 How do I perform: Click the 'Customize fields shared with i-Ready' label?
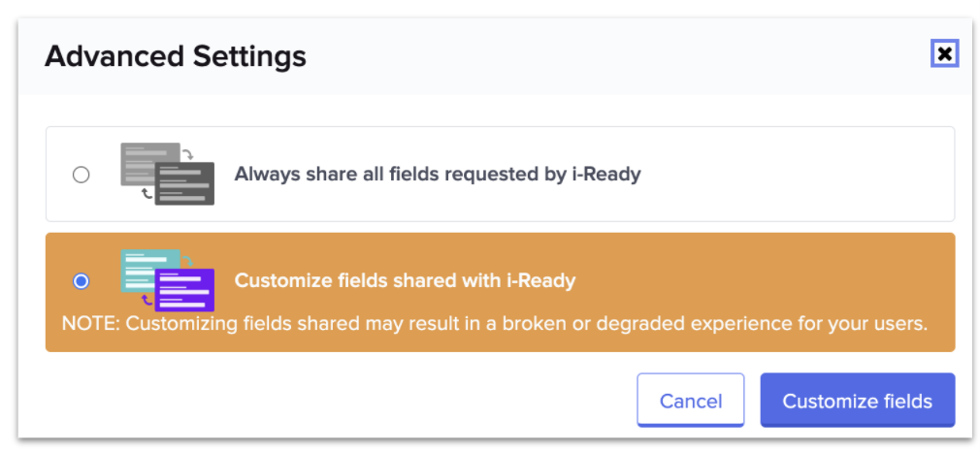coord(405,281)
